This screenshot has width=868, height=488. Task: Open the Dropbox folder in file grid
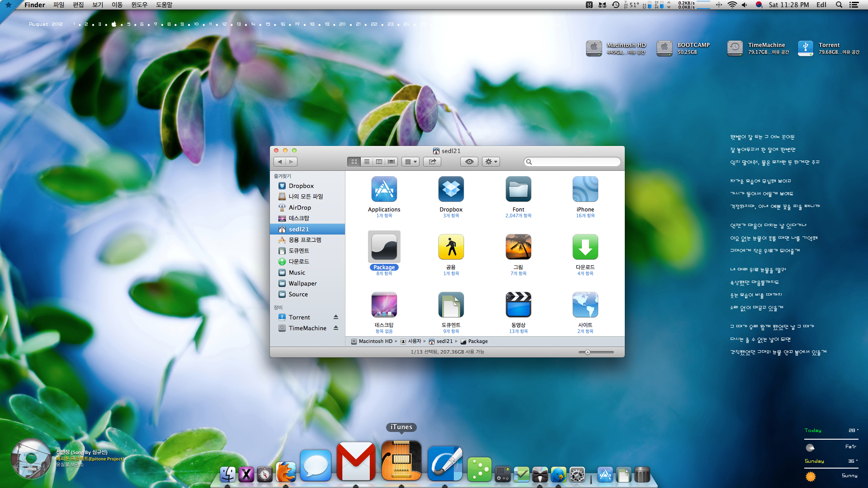coord(451,189)
